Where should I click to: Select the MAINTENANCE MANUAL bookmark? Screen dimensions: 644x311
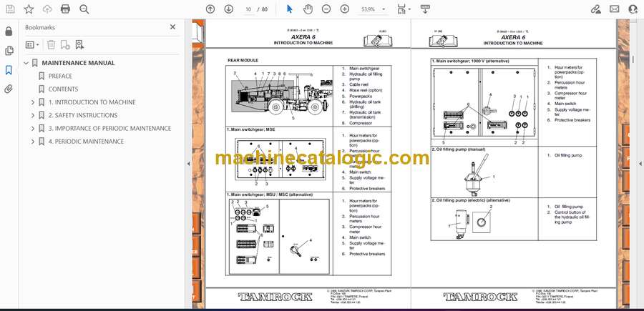tap(78, 63)
